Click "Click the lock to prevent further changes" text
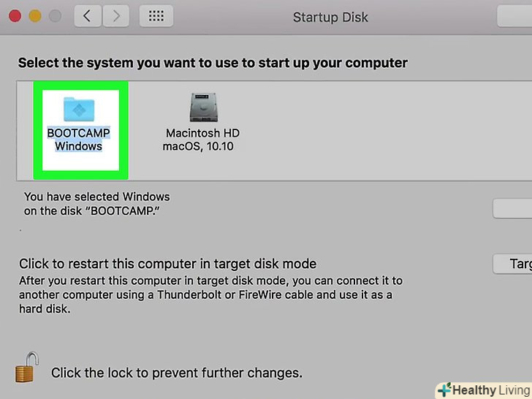This screenshot has width=532, height=399. click(x=176, y=373)
